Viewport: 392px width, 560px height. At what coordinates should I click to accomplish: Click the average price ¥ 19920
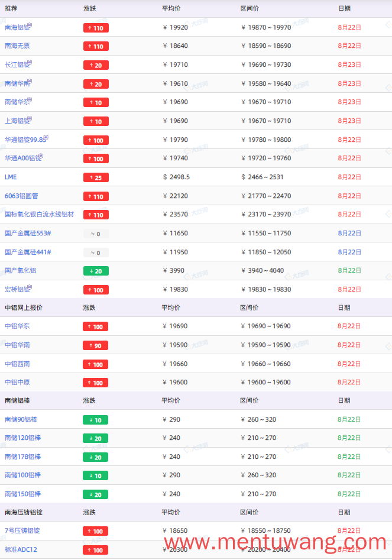click(x=175, y=28)
